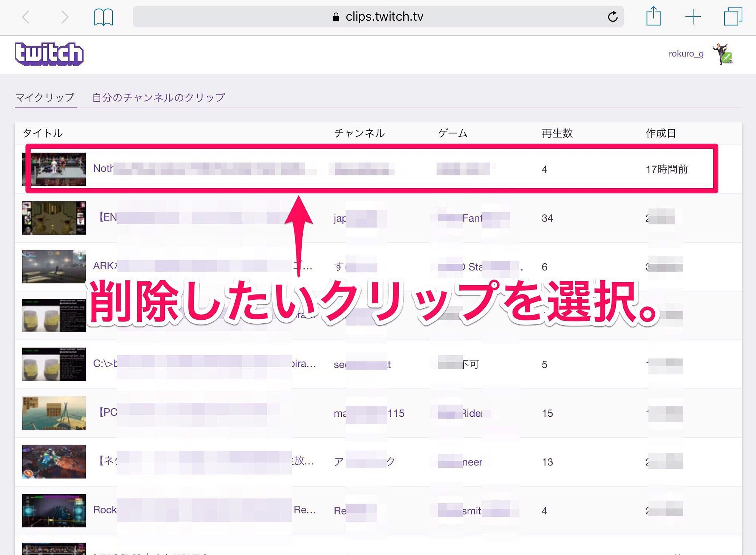Click the 作成日 column header
This screenshot has width=756, height=555.
coord(661,133)
